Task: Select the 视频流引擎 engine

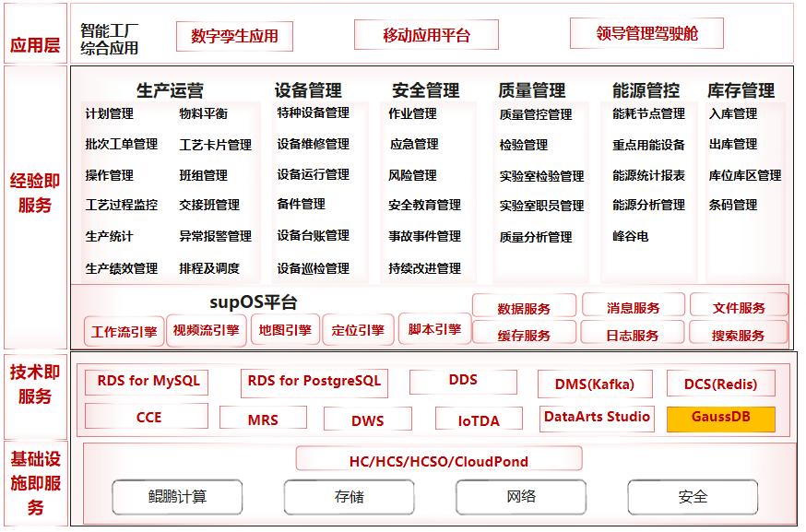Action: (205, 330)
